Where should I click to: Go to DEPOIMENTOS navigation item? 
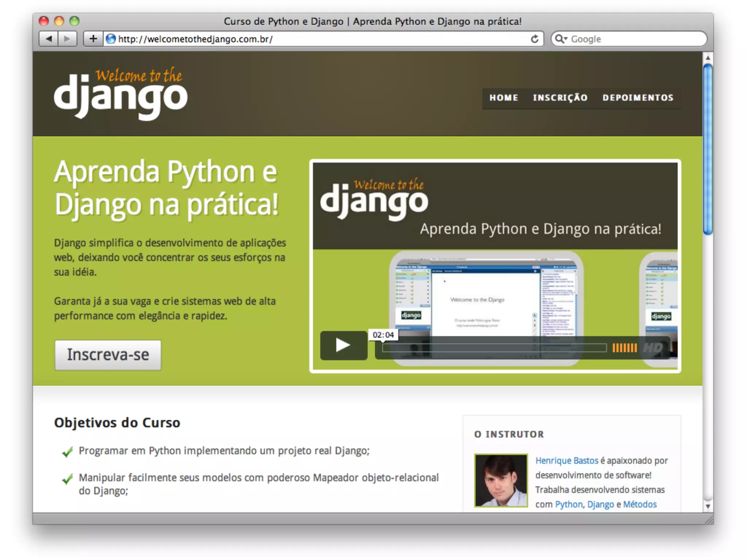pos(638,98)
